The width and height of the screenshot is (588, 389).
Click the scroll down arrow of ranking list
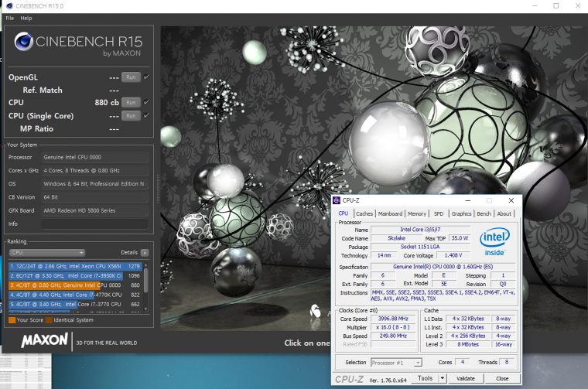coord(146,309)
